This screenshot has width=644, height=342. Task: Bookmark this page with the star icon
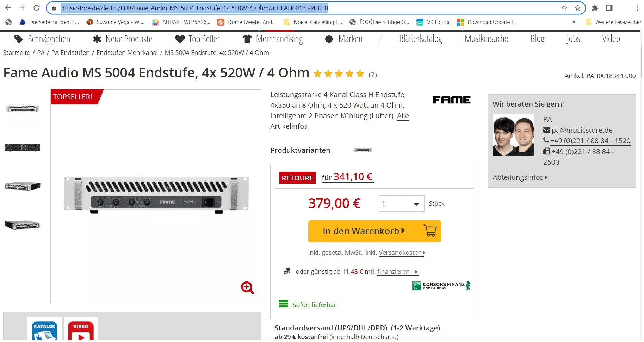point(577,8)
